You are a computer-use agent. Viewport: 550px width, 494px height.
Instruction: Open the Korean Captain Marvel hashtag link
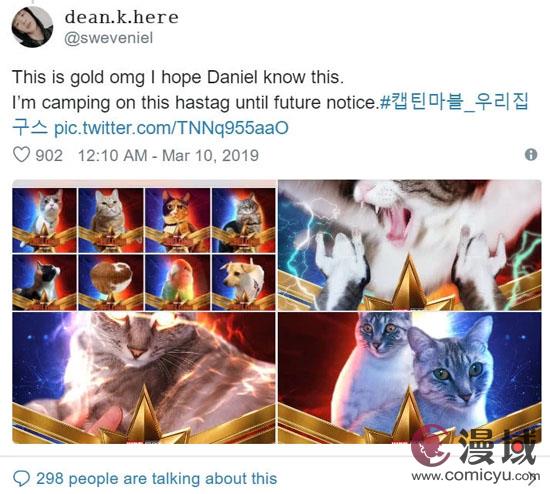coord(270,115)
